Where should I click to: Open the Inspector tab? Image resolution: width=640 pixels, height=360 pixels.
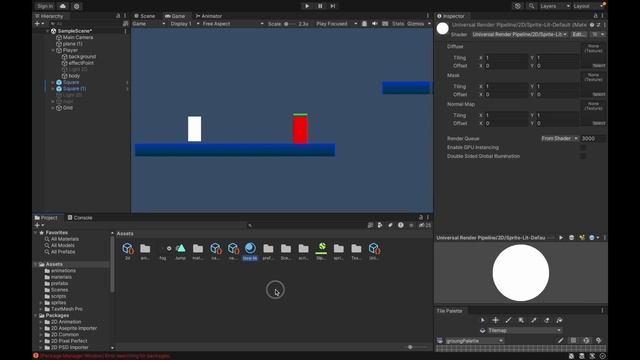tap(451, 16)
